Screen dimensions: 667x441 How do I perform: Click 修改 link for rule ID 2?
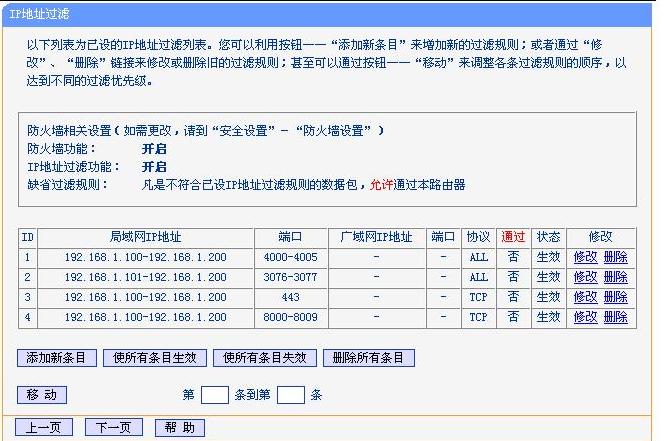coord(585,277)
